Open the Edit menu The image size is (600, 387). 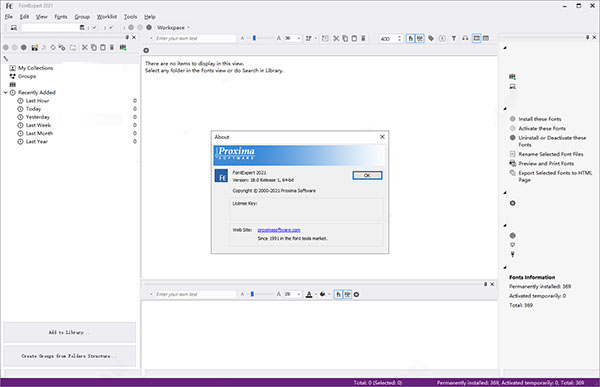click(x=24, y=17)
